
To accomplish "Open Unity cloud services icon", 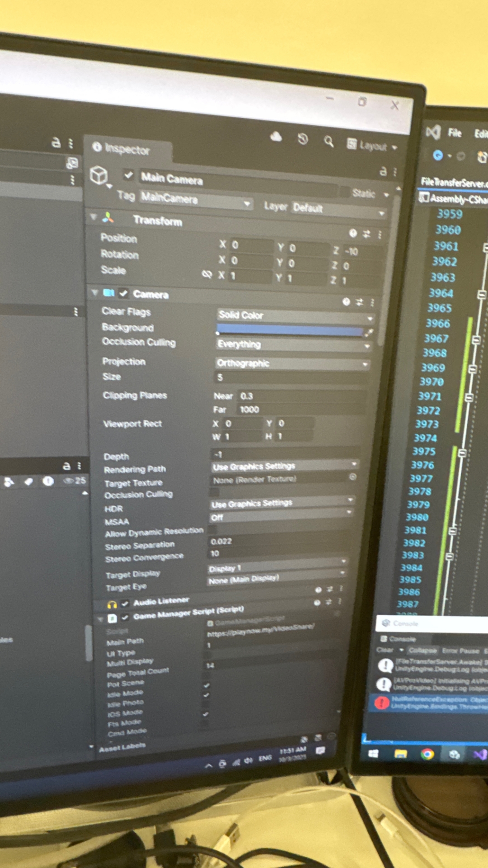I will click(276, 137).
